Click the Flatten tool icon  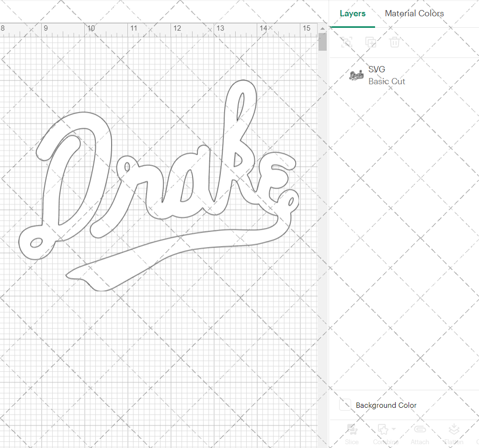pyautogui.click(x=454, y=429)
